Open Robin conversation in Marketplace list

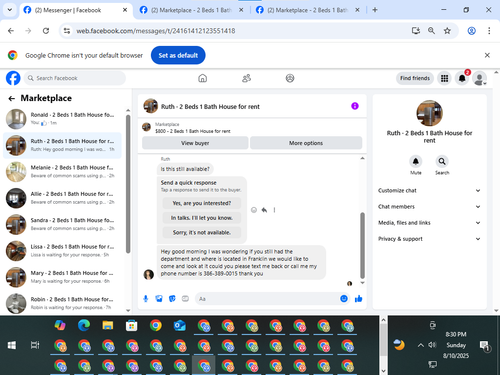coord(62,303)
